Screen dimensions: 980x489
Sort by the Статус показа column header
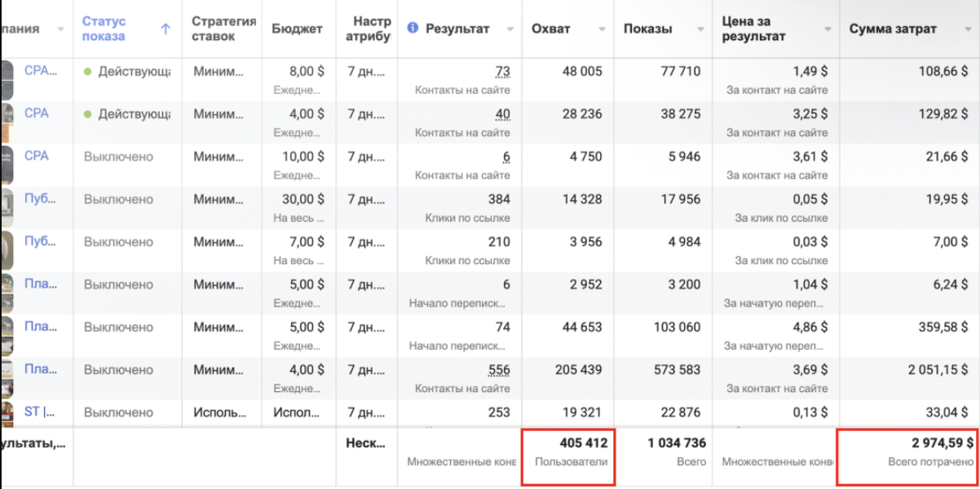[104, 29]
